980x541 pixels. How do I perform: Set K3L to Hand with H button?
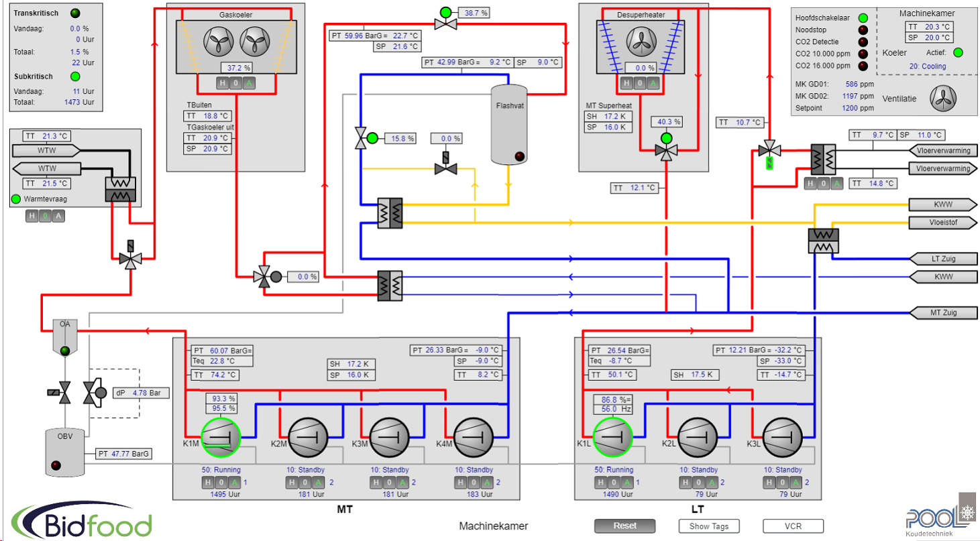[x=769, y=483]
